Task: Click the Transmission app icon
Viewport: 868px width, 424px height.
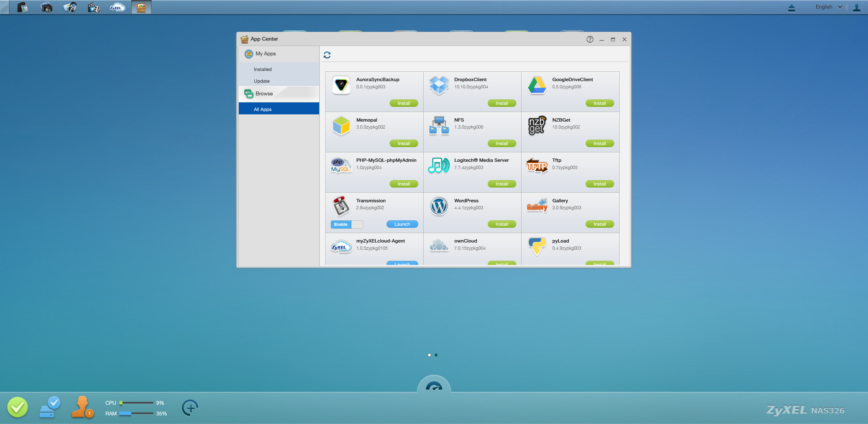Action: pos(341,206)
